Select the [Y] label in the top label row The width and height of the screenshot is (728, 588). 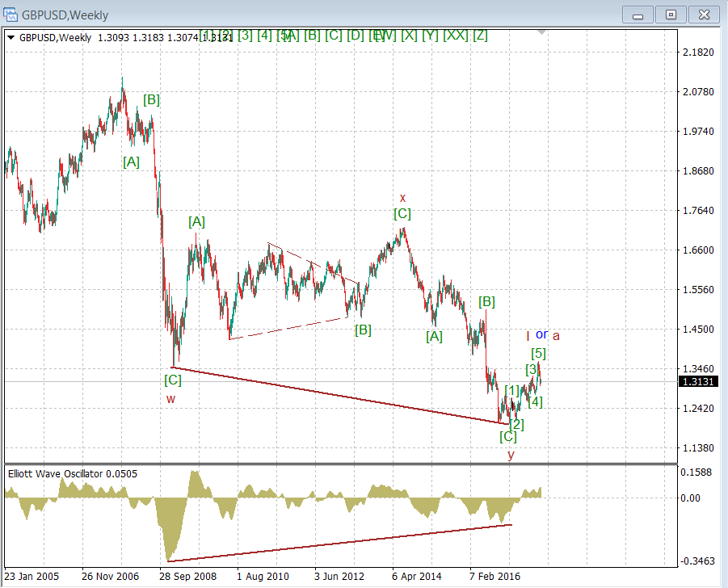click(431, 35)
